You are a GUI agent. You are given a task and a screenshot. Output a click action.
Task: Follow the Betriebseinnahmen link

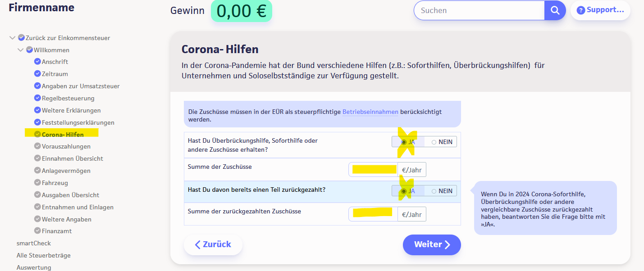click(x=370, y=112)
